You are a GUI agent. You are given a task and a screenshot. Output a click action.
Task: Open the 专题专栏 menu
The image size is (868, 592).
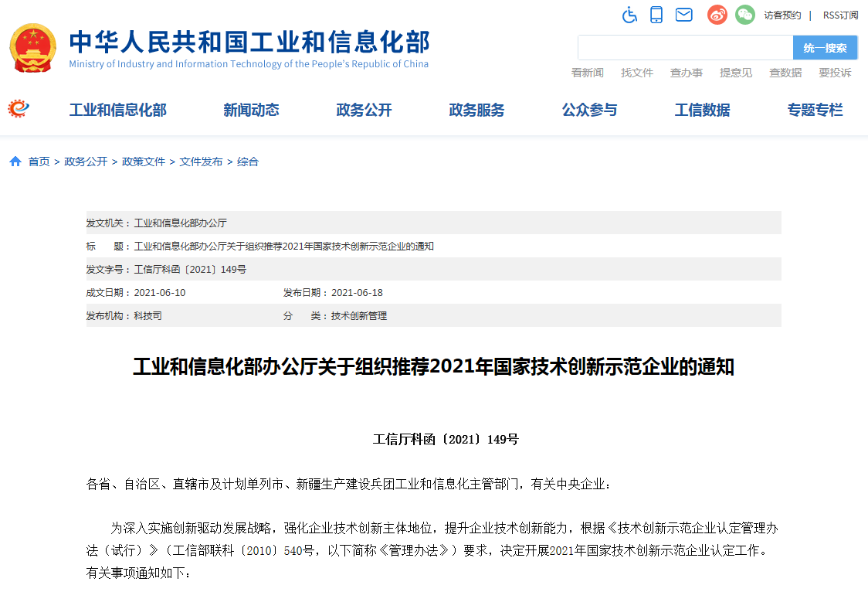point(815,110)
